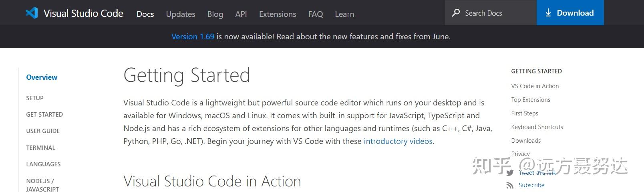Expand the SETUP section in sidebar
Image resolution: width=644 pixels, height=192 pixels.
point(35,98)
